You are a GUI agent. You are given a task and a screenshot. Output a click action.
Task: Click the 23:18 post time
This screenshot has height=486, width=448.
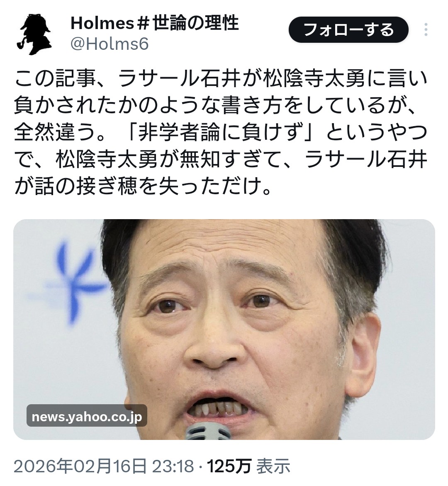(173, 466)
